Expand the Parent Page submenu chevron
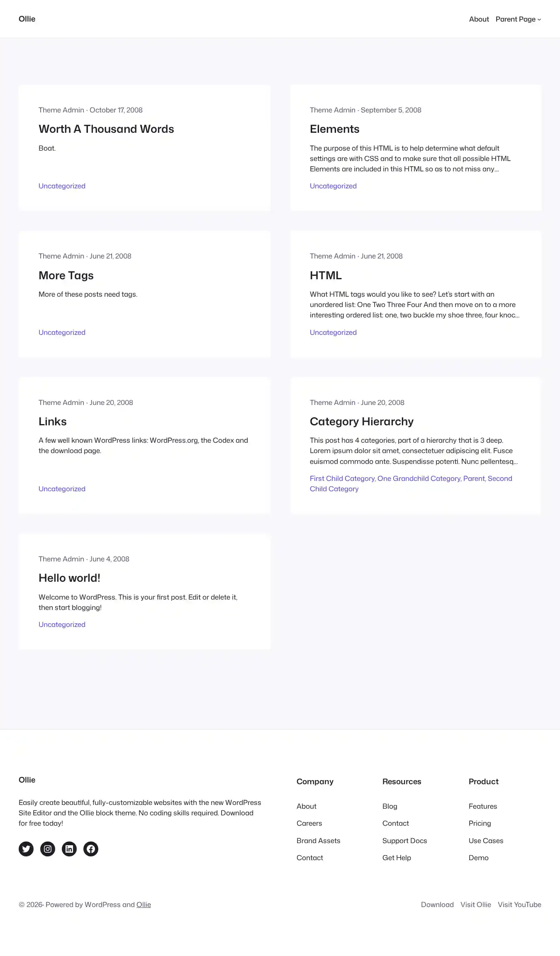This screenshot has height=956, width=560. (539, 20)
